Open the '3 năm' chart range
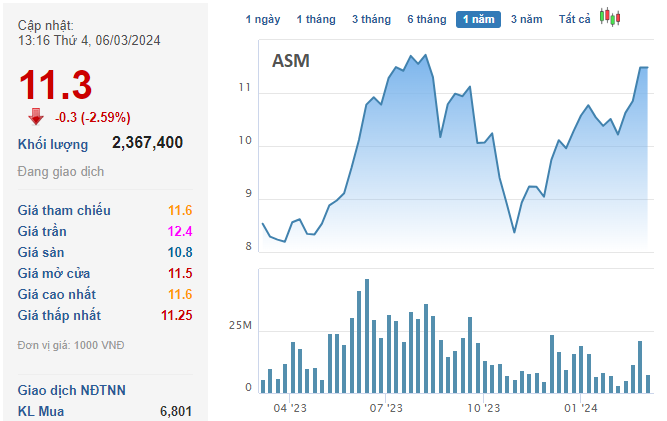The image size is (667, 421). (x=527, y=19)
